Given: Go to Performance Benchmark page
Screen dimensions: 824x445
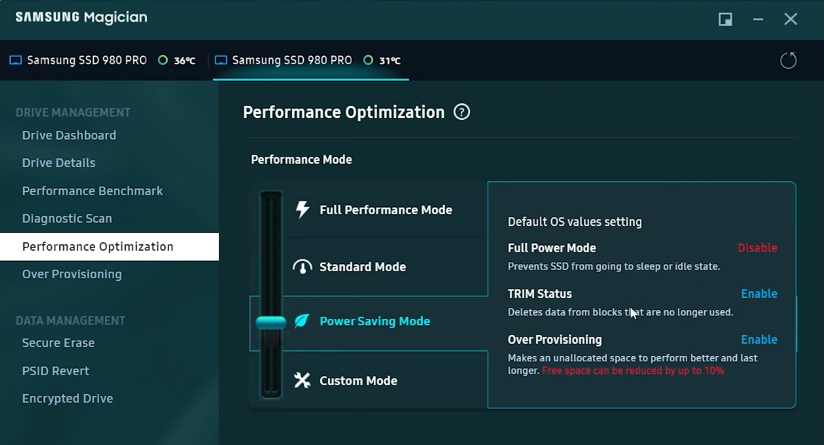Looking at the screenshot, I should [x=92, y=191].
